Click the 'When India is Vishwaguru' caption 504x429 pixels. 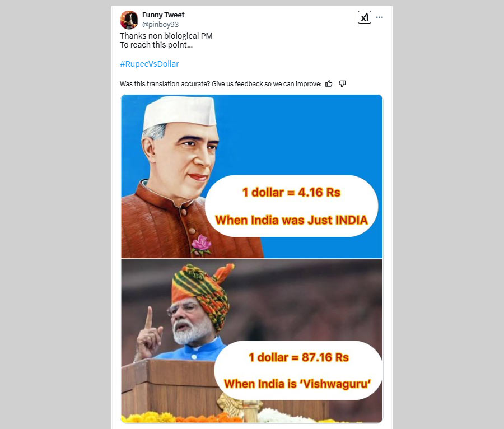(x=297, y=384)
